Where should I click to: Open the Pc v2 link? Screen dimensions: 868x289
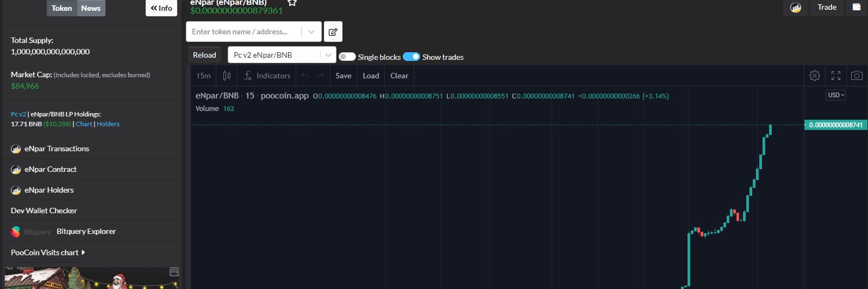pos(19,114)
